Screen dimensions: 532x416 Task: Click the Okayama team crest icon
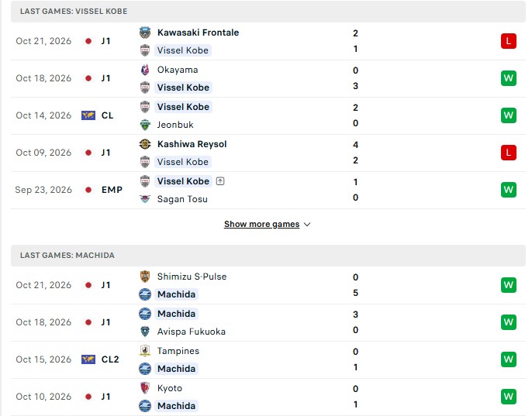145,70
